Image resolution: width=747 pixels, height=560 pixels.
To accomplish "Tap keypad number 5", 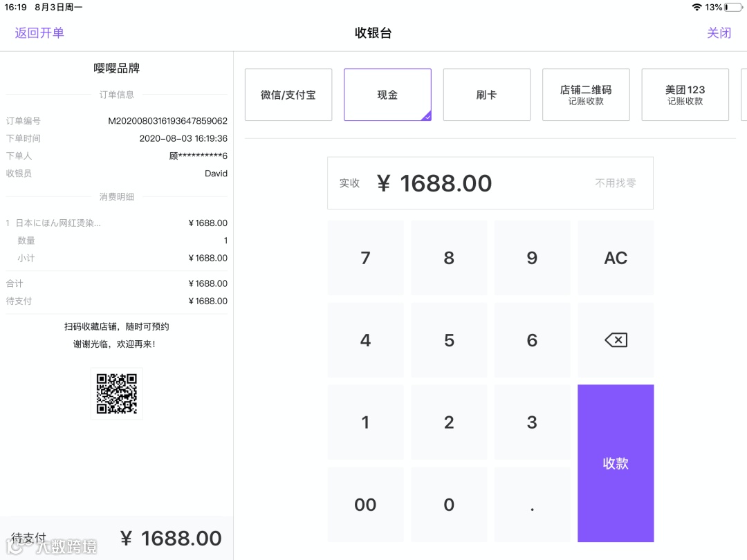I will pyautogui.click(x=449, y=340).
